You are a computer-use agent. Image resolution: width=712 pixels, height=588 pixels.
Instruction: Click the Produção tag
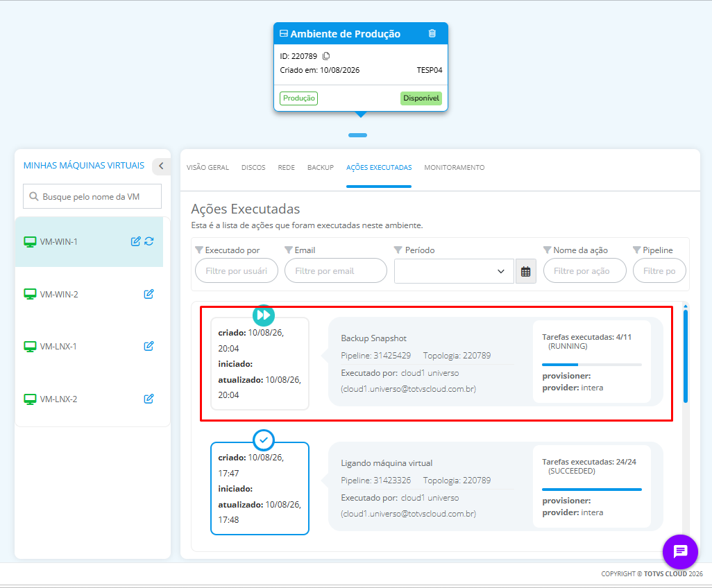(x=299, y=98)
